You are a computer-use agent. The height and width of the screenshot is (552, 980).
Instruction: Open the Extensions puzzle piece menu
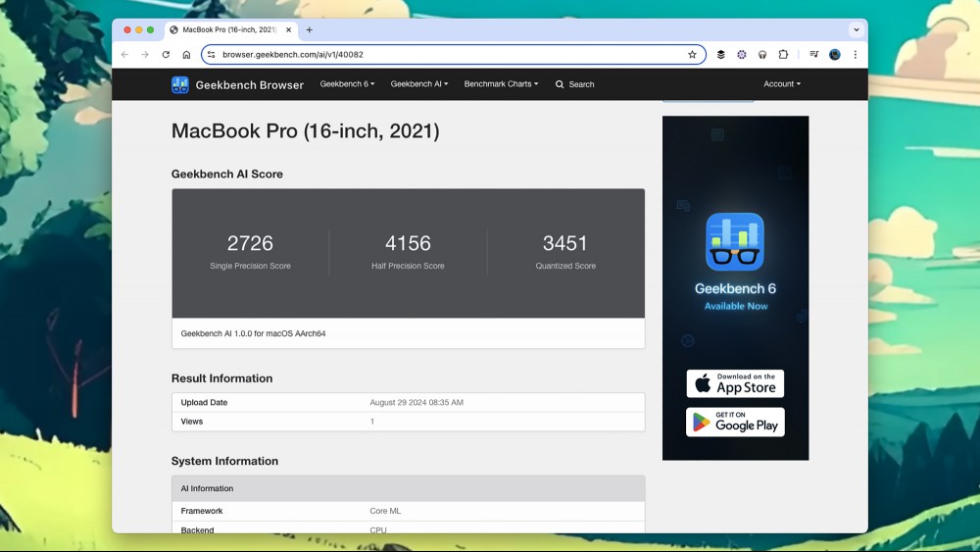tap(783, 54)
